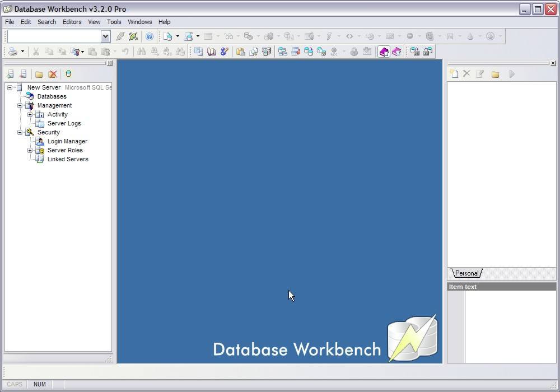
Task: Open the Editors menu
Action: pyautogui.click(x=72, y=22)
